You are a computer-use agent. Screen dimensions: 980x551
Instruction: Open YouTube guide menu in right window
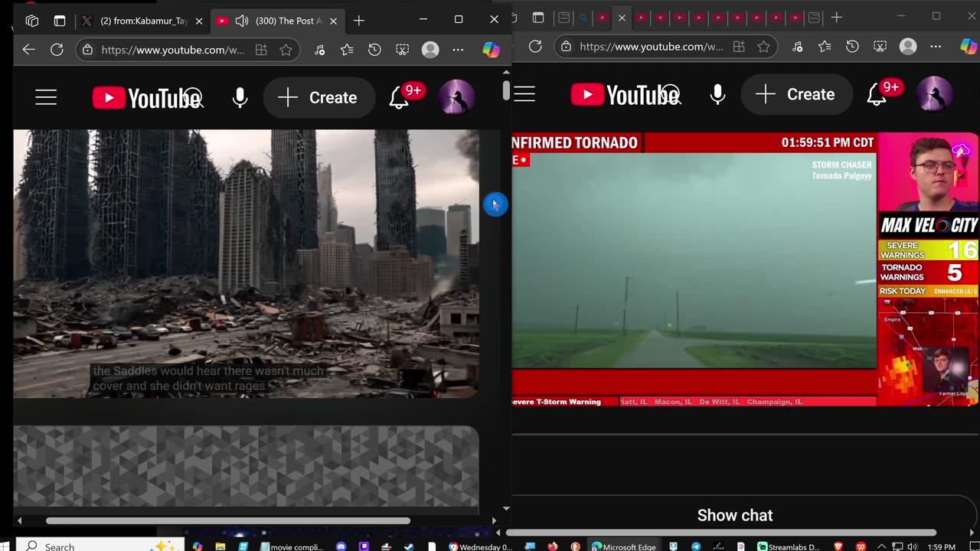coord(524,94)
